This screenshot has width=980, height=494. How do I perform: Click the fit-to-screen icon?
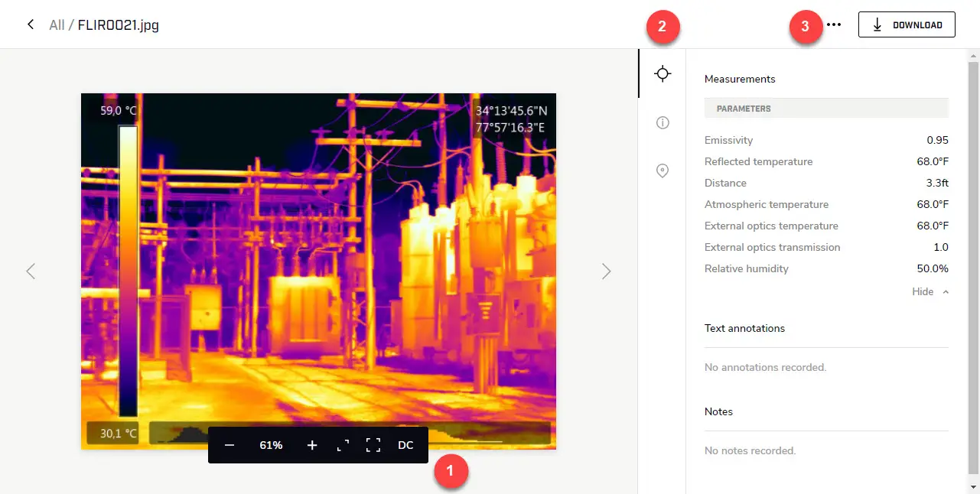343,445
